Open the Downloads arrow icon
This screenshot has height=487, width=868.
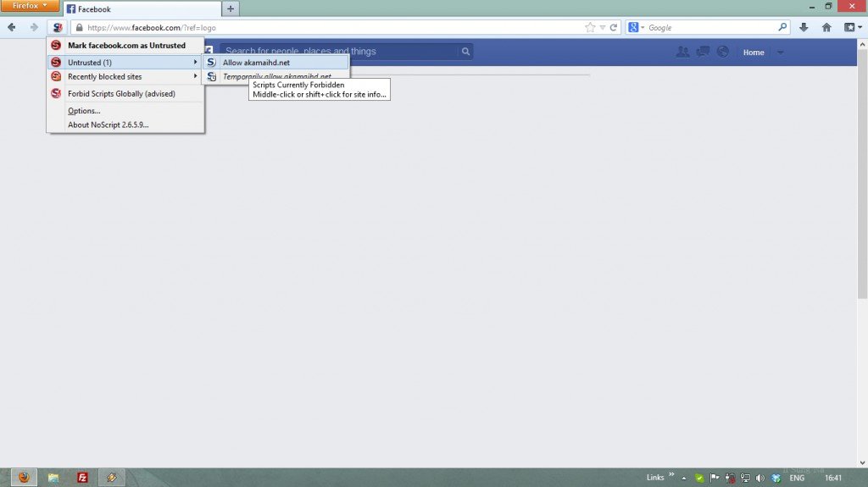(x=804, y=27)
